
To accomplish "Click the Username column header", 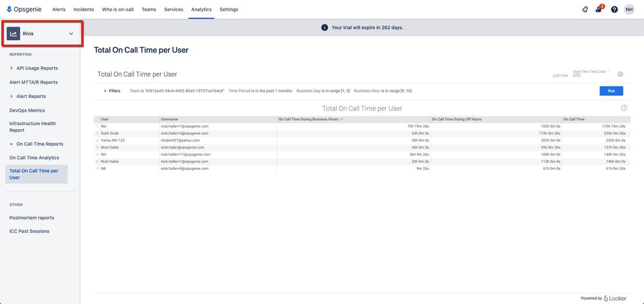I will [x=169, y=119].
